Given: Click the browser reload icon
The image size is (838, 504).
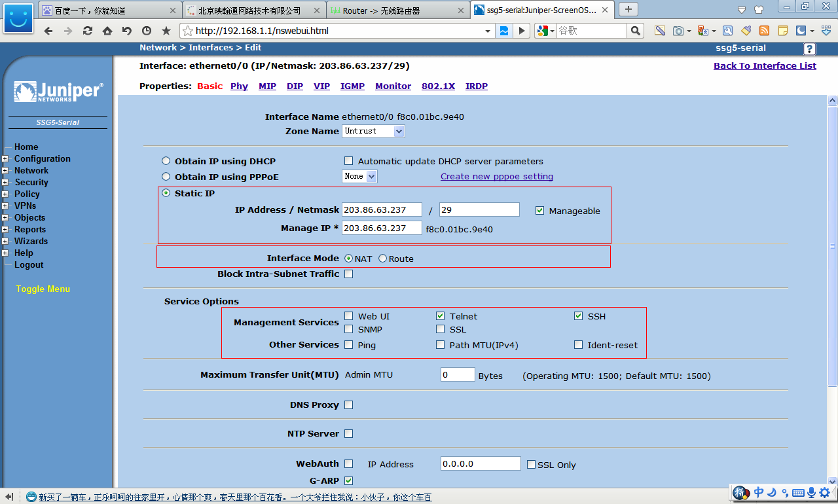Looking at the screenshot, I should pyautogui.click(x=87, y=31).
